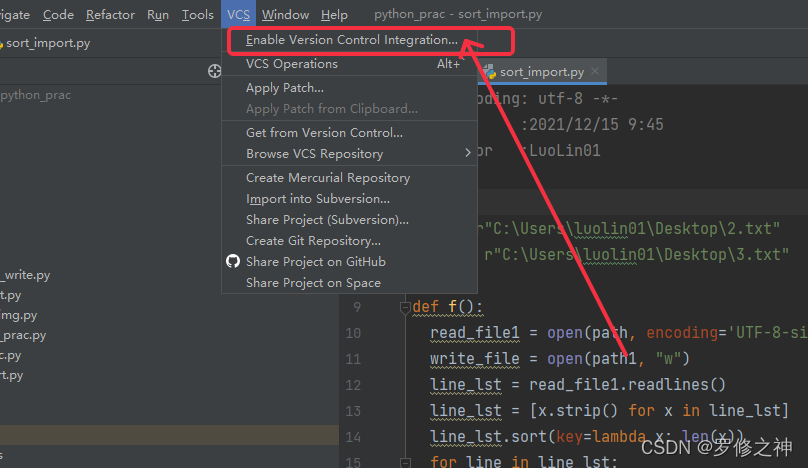Click write_file variable on line 11
Viewport: 808px width, 468px height.
point(475,359)
